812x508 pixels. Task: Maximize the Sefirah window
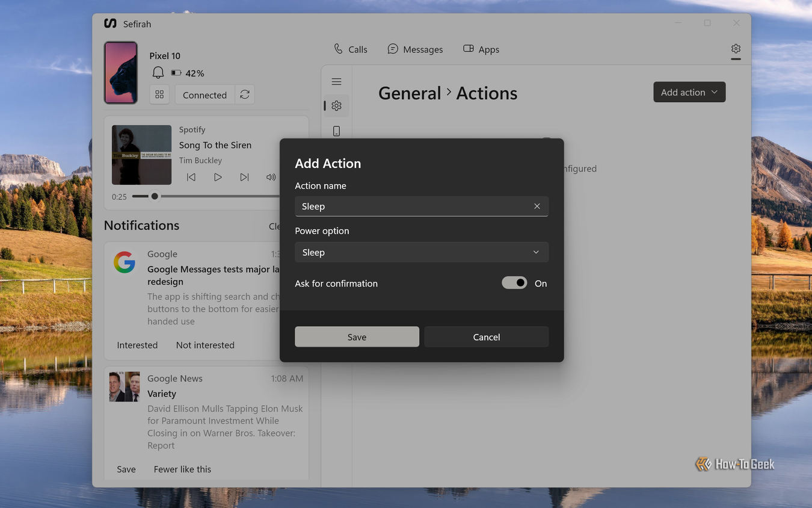click(707, 23)
